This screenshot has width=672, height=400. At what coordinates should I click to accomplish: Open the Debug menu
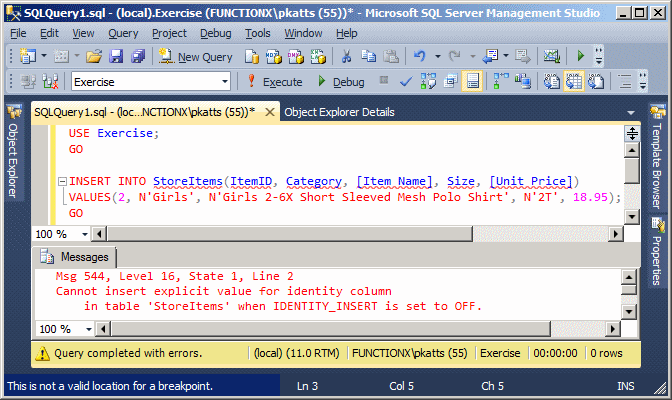pyautogui.click(x=216, y=33)
